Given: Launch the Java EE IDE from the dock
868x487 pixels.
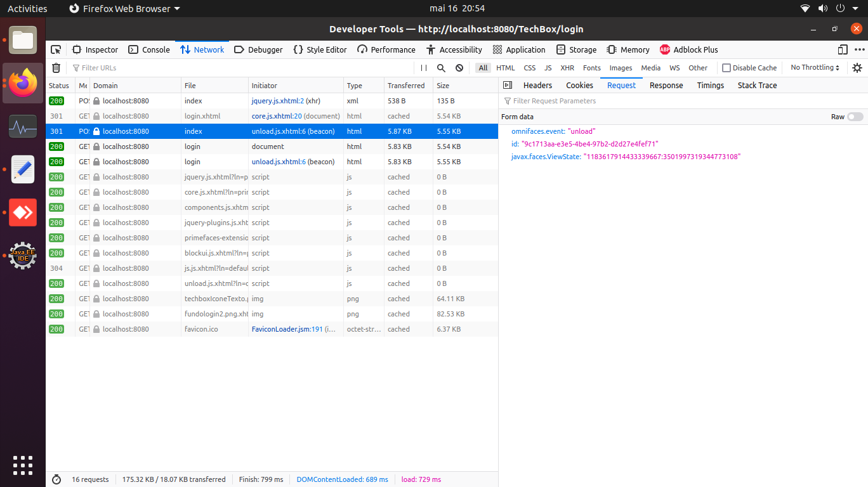Looking at the screenshot, I should pos(22,256).
